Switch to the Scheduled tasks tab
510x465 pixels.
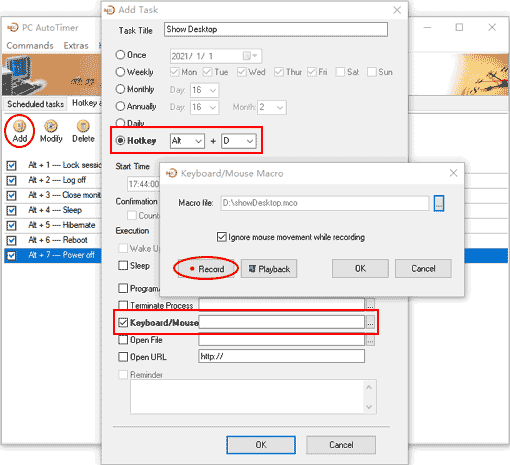pos(35,104)
